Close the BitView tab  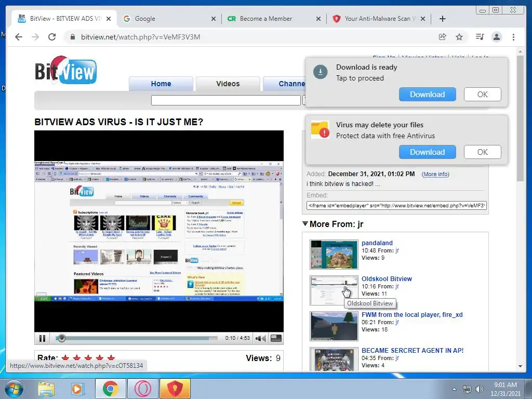click(x=108, y=19)
